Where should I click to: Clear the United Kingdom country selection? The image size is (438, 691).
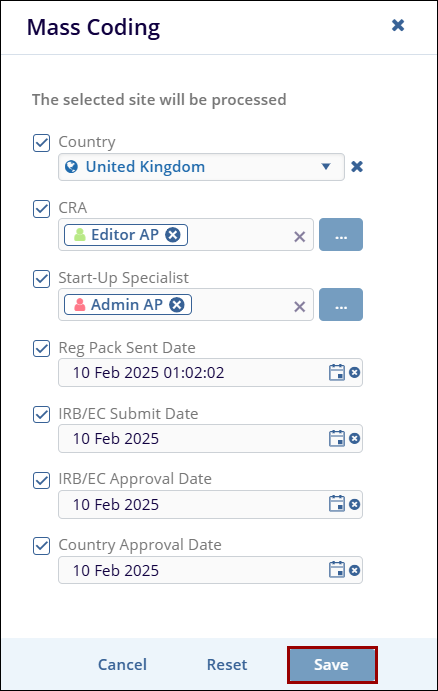[x=357, y=167]
